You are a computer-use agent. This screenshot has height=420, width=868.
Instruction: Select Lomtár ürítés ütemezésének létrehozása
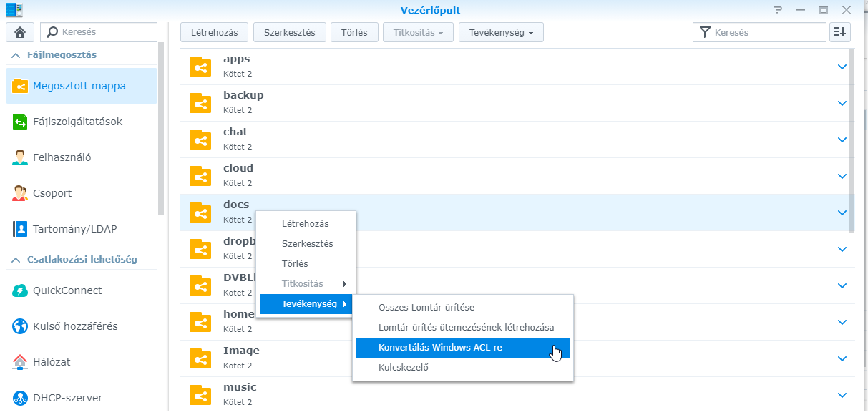(463, 328)
